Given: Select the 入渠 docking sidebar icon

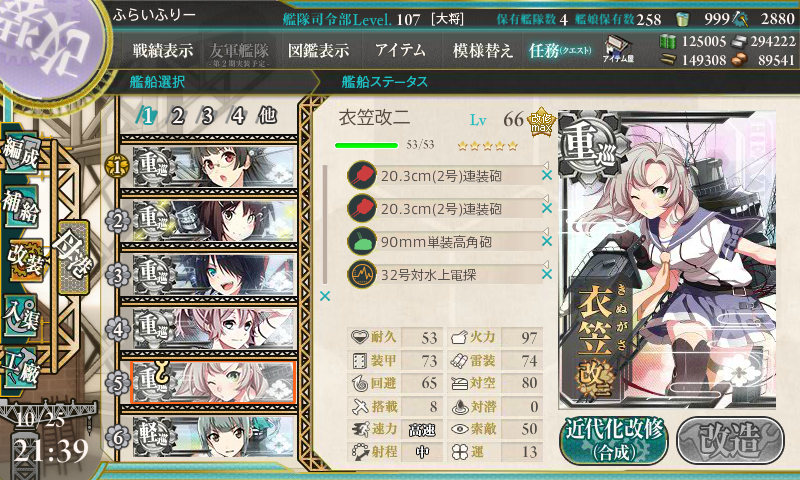Looking at the screenshot, I should pos(21,317).
